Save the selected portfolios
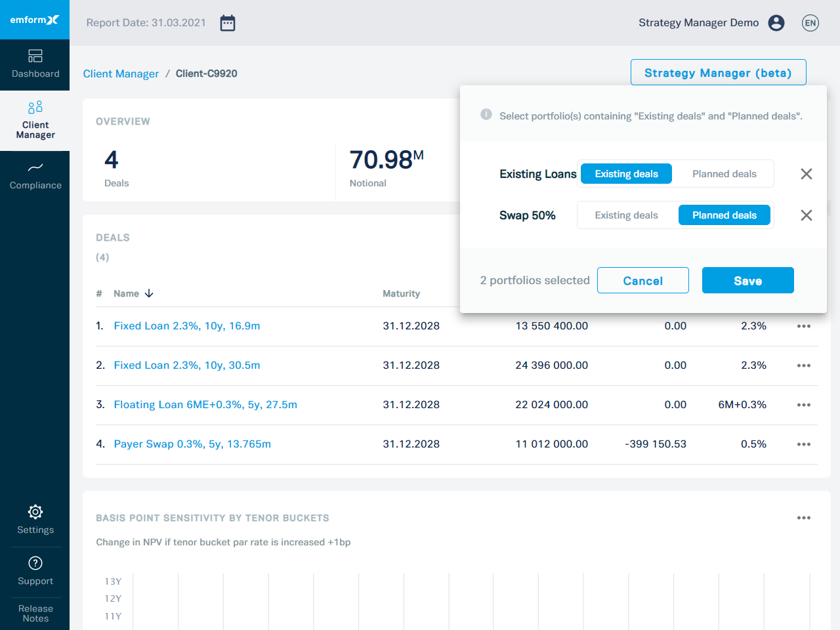 pos(747,280)
